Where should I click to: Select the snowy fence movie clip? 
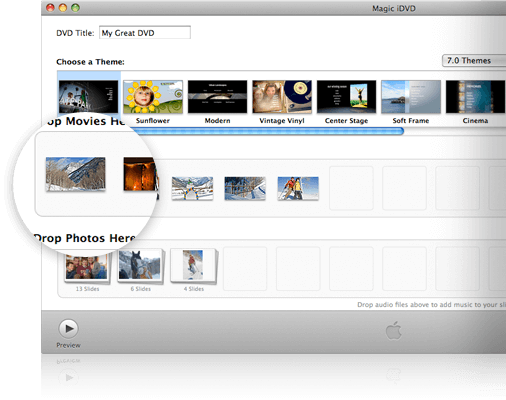point(245,188)
